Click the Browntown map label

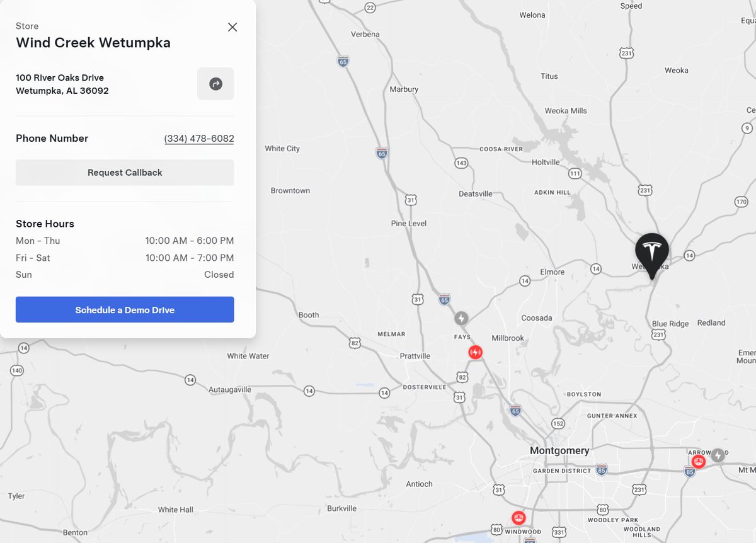tap(290, 190)
